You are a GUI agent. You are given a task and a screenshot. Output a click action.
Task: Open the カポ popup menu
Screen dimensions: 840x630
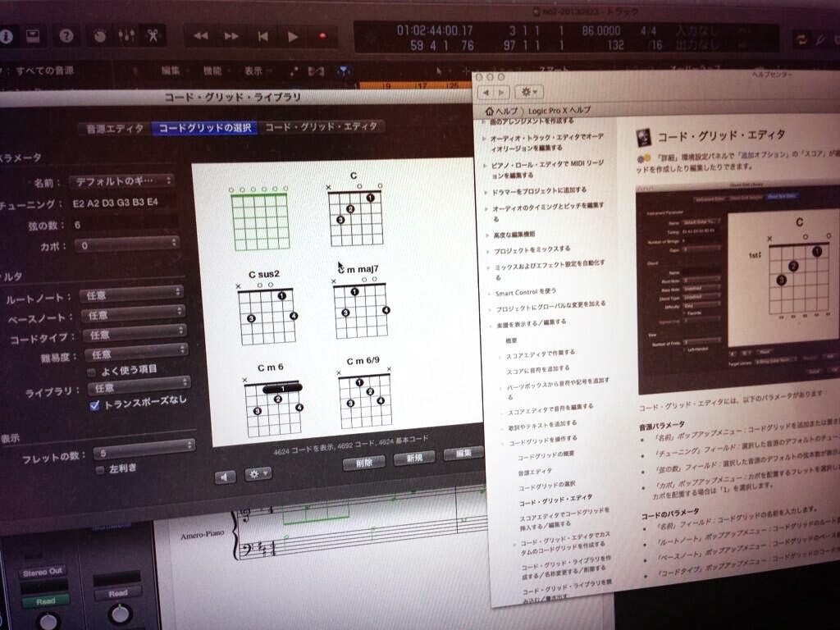click(x=126, y=244)
